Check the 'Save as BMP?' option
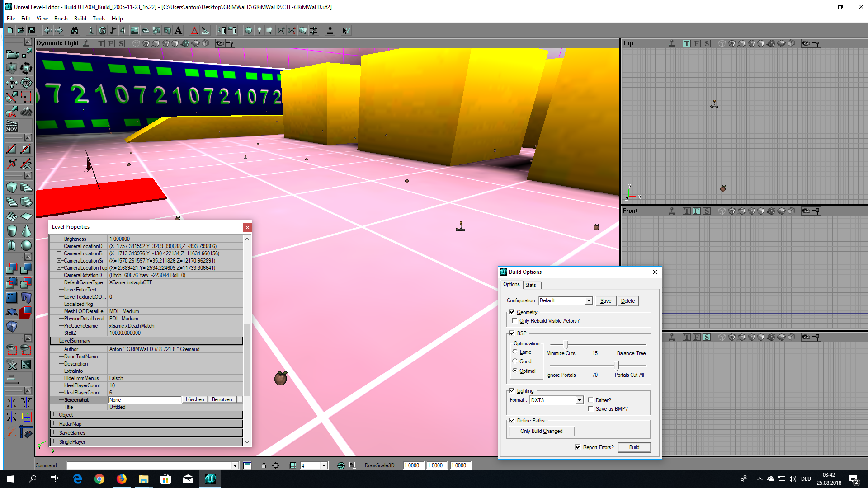 click(591, 408)
